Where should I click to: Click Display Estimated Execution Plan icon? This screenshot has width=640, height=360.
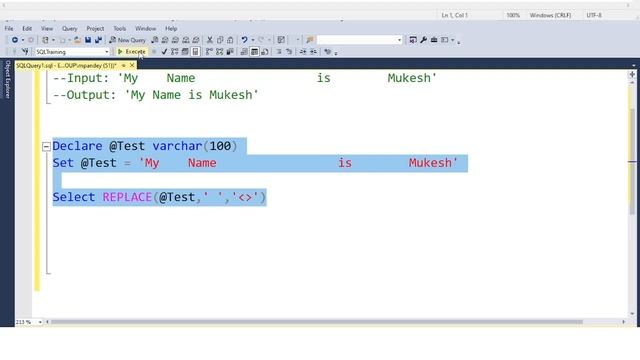coord(174,52)
